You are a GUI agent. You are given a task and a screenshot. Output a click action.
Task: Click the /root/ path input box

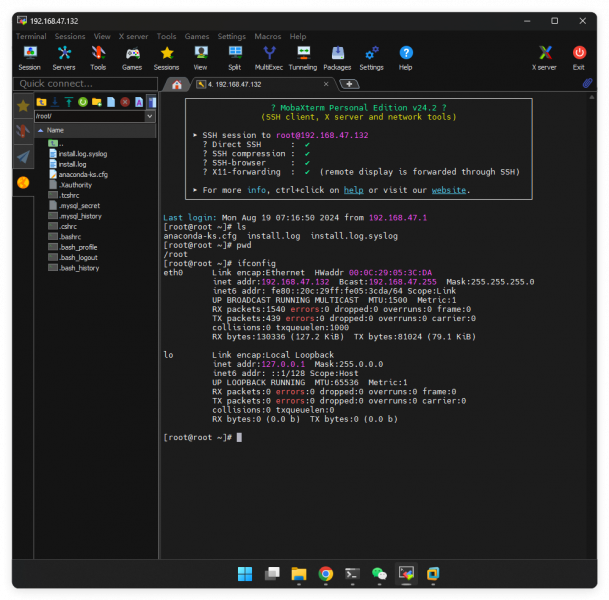[90, 116]
